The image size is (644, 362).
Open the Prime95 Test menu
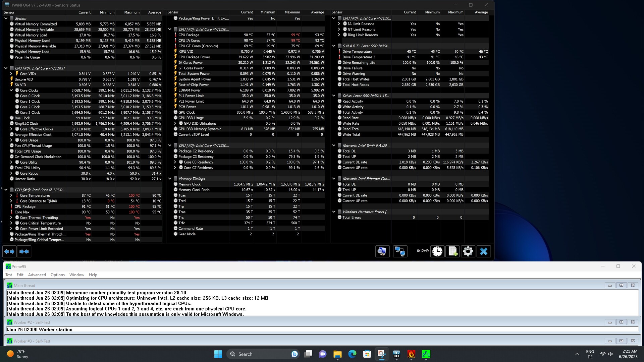(9, 275)
